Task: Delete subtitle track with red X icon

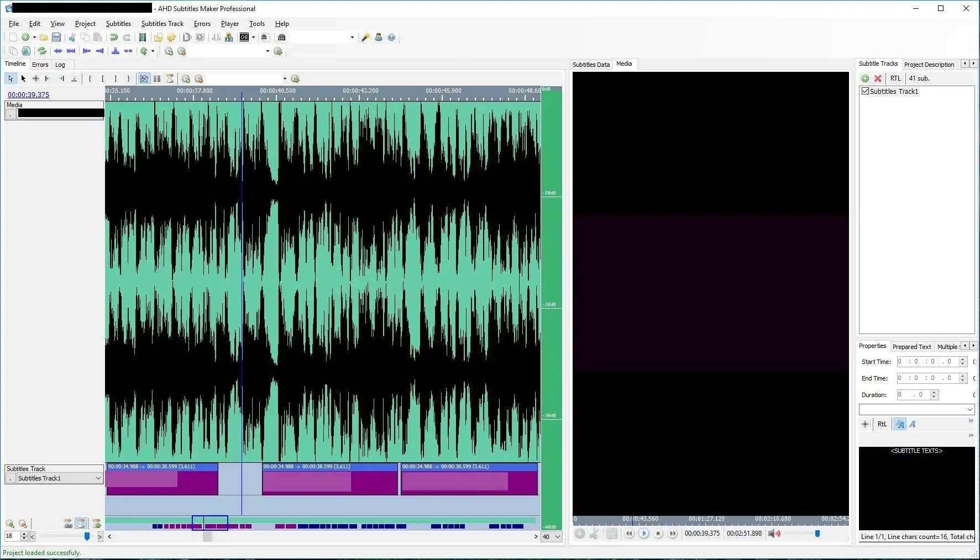Action: point(878,78)
